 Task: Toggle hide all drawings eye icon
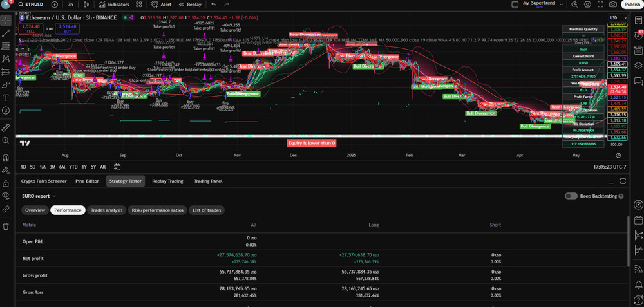pyautogui.click(x=6, y=196)
